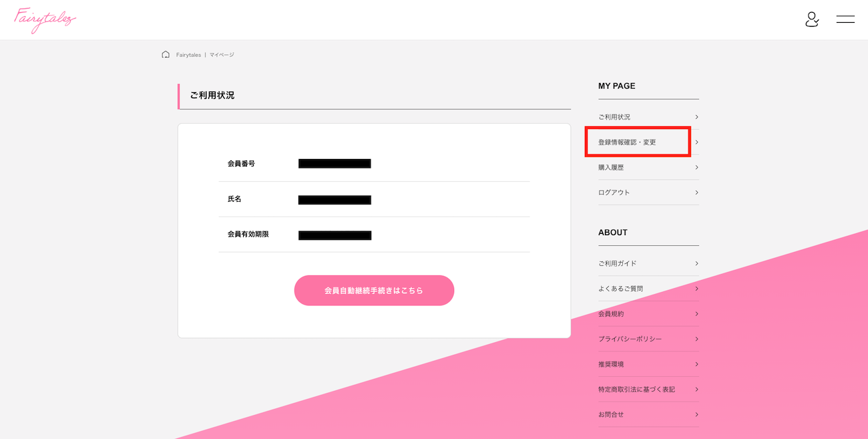Open the hamburger menu
Viewport: 868px width, 439px height.
(x=845, y=19)
